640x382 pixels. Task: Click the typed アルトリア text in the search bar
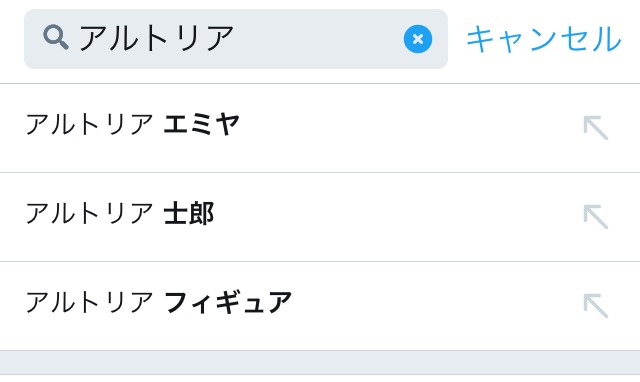[x=156, y=38]
